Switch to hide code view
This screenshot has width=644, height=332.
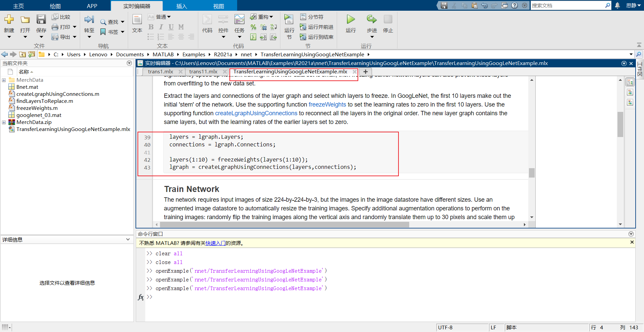point(630,103)
